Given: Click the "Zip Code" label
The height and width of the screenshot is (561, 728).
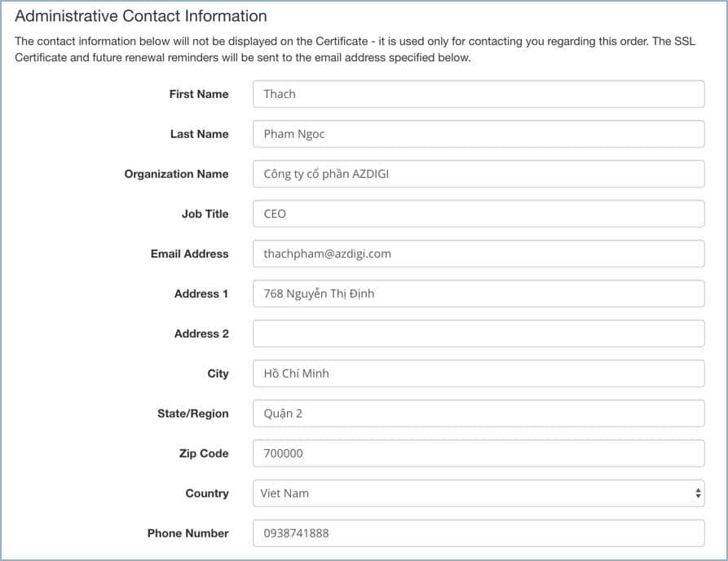Looking at the screenshot, I should click(204, 453).
